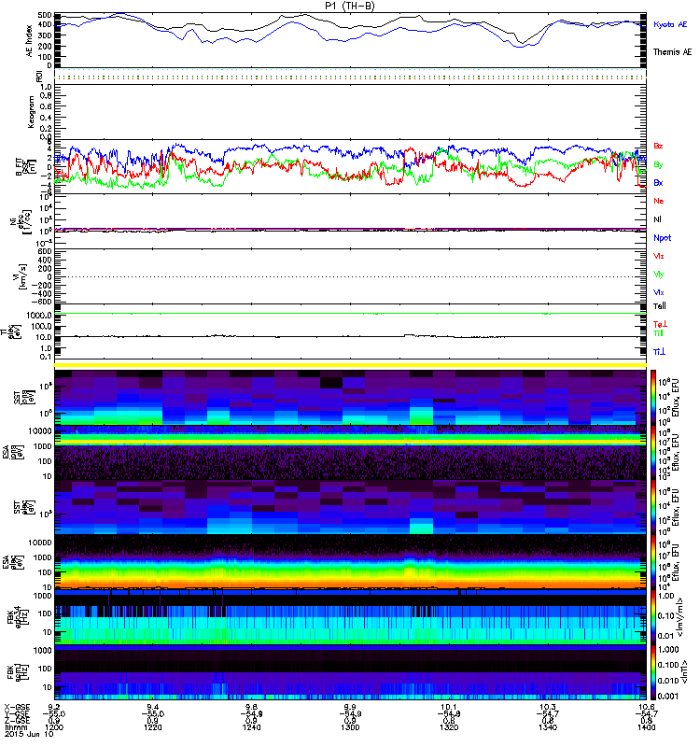The height and width of the screenshot is (747, 700).
Task: Click the '<|mV/m|>' color bar label
Action: tap(679, 617)
